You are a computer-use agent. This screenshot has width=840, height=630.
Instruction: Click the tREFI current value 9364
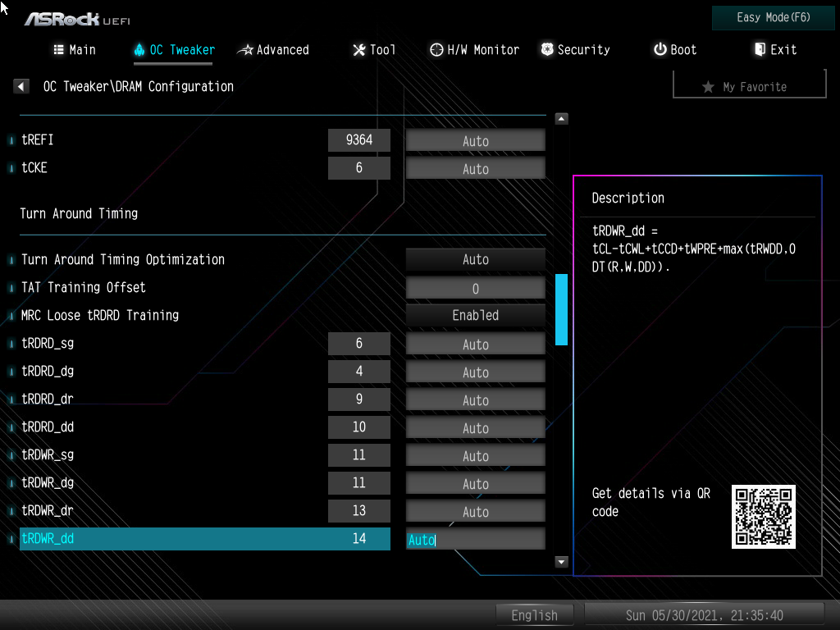point(359,139)
